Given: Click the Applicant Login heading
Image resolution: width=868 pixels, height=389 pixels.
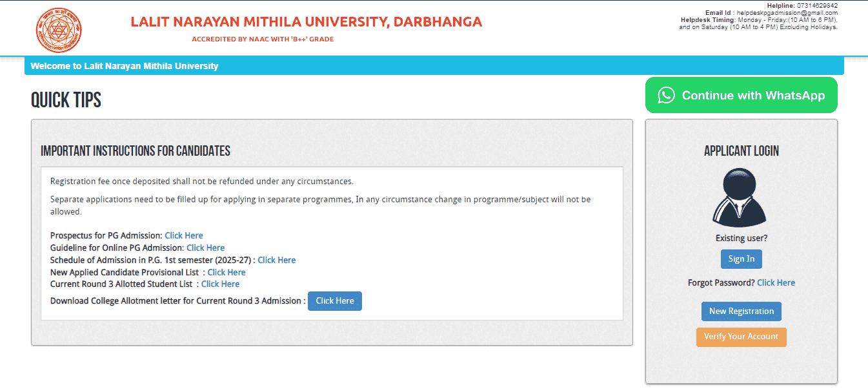Looking at the screenshot, I should click(x=741, y=151).
